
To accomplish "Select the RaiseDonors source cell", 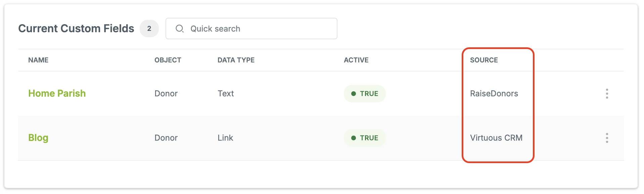I will click(494, 94).
